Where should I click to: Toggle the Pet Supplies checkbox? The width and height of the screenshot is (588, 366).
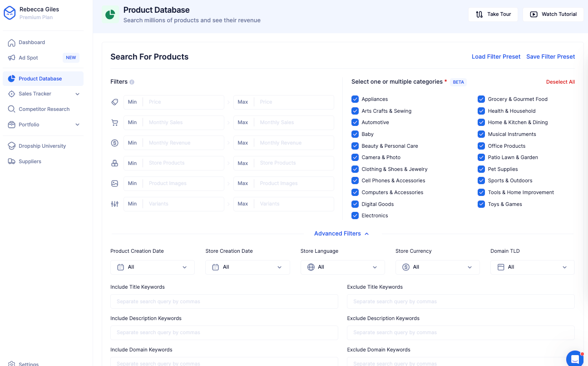(x=481, y=169)
